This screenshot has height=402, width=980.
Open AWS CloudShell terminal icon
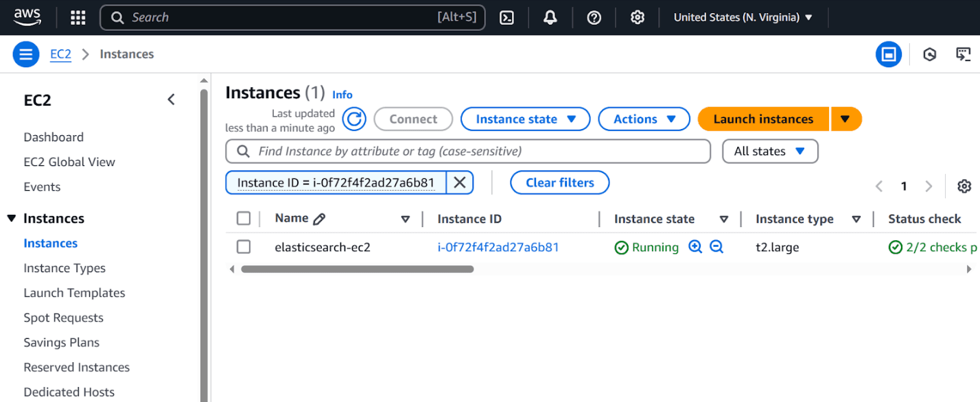[507, 18]
